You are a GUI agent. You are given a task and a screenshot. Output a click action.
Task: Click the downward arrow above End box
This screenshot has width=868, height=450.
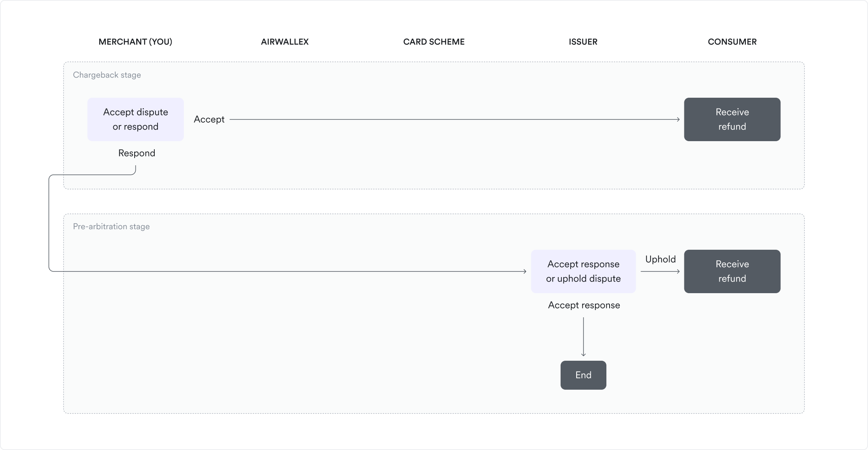pos(583,337)
